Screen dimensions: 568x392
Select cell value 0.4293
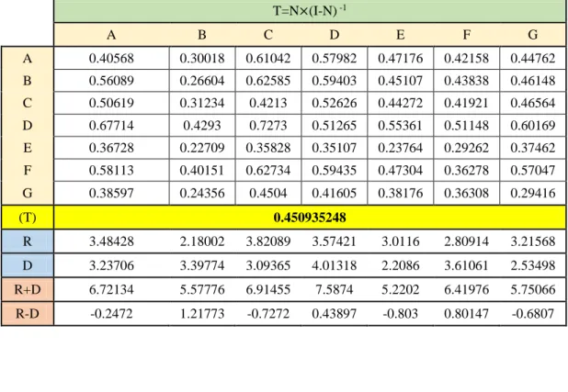pyautogui.click(x=202, y=126)
